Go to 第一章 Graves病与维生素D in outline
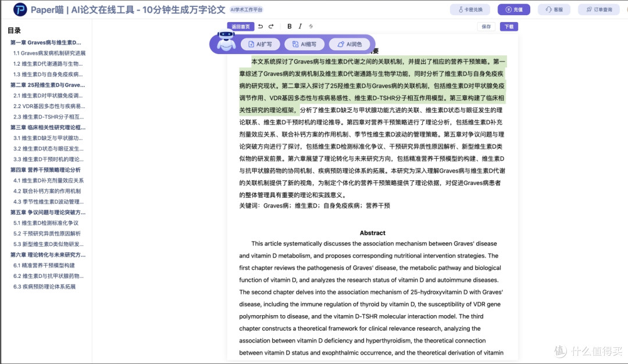This screenshot has width=628, height=364. pos(46,42)
